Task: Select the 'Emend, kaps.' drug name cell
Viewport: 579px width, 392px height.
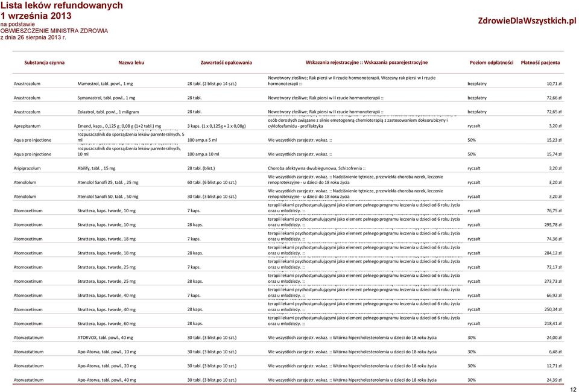Action: click(119, 126)
